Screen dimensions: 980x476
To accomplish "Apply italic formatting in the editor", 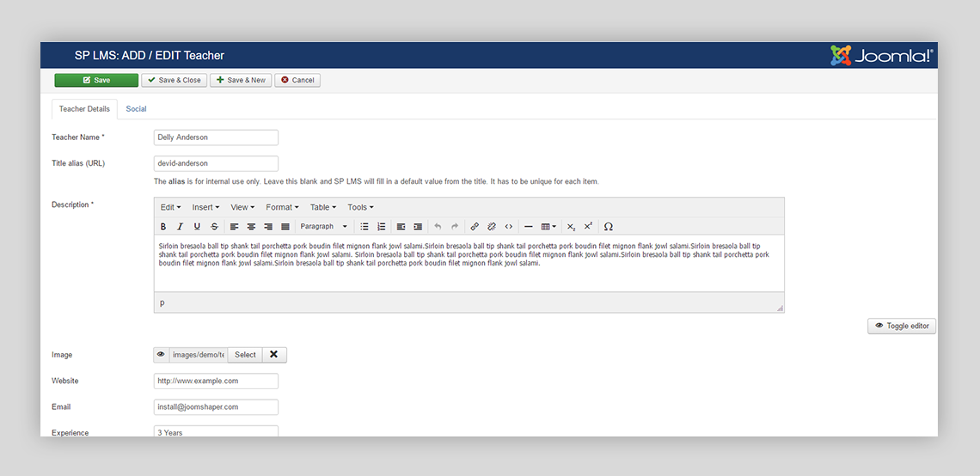I will pos(180,227).
